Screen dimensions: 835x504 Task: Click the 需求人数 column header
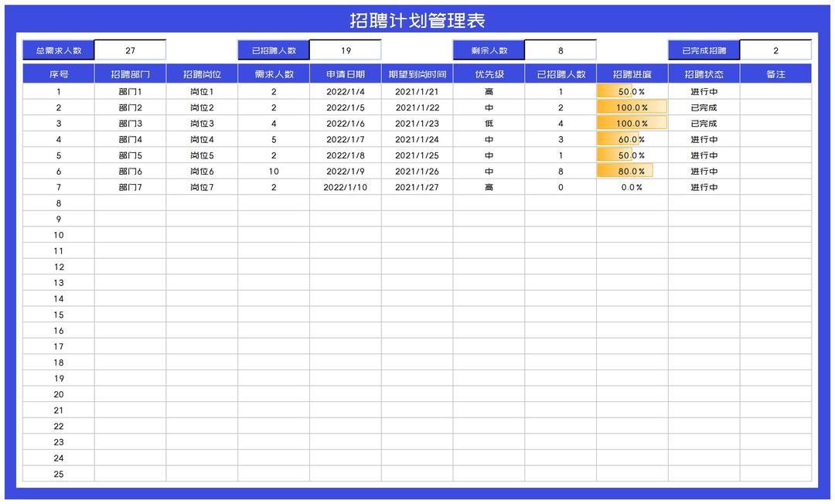click(x=274, y=74)
